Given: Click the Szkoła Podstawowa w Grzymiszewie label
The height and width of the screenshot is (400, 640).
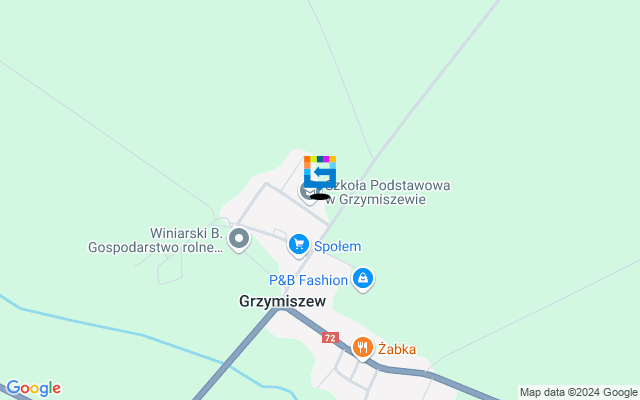Looking at the screenshot, I should [388, 192].
